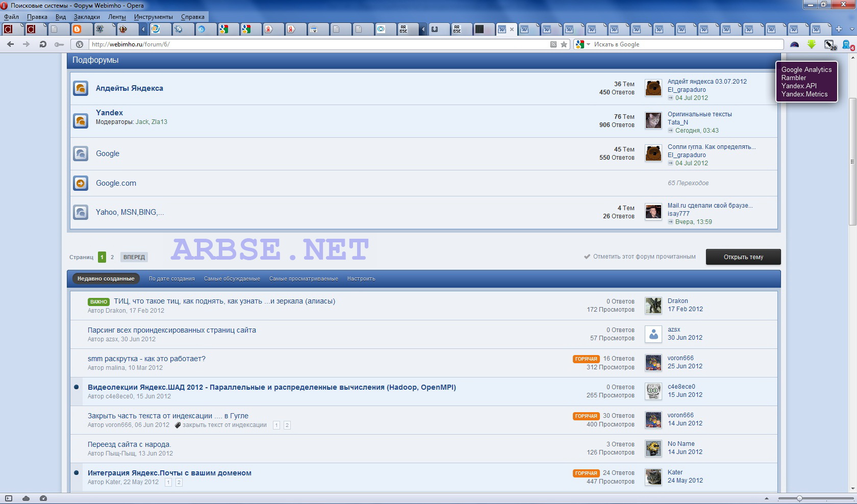Viewport: 857px width, 504px height.
Task: Open the password wand key icon
Action: 59,44
